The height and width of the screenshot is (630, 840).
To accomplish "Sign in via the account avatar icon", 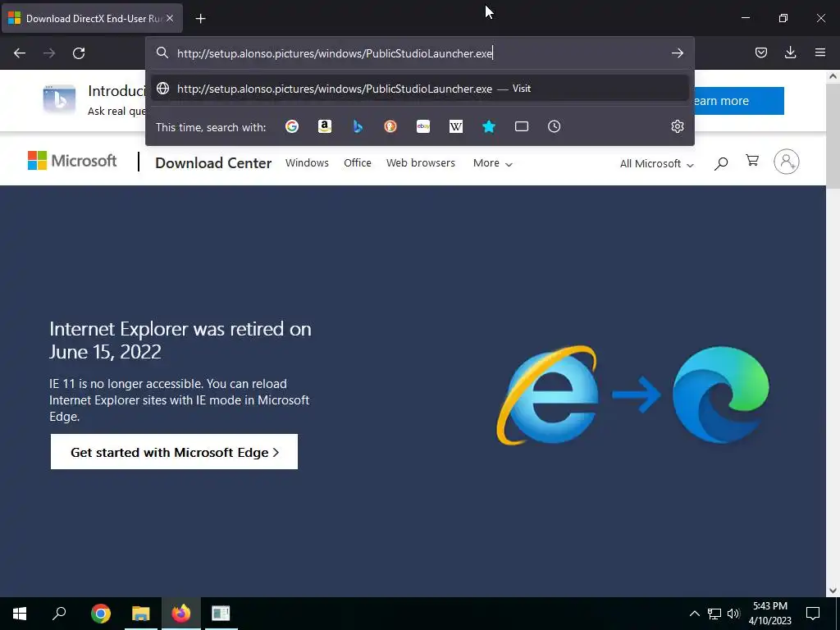I will 787,162.
